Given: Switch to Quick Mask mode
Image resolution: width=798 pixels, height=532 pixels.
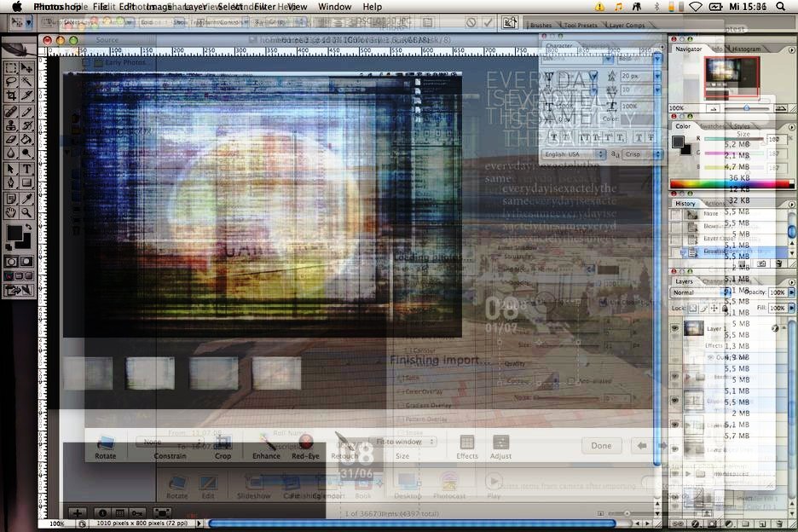Looking at the screenshot, I should (x=26, y=262).
